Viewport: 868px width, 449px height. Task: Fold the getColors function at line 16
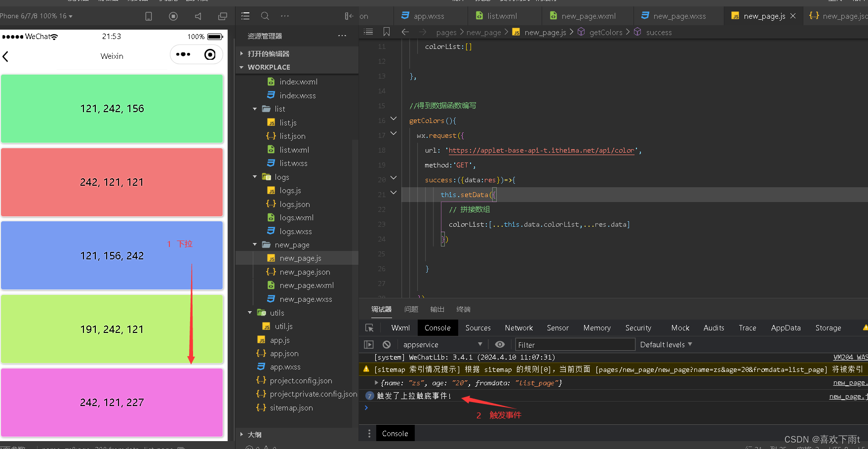pyautogui.click(x=394, y=119)
